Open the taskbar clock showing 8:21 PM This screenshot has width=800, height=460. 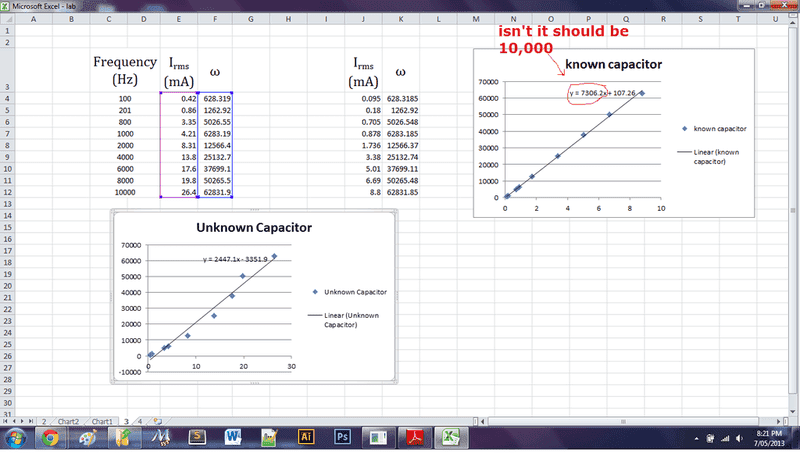(x=768, y=438)
